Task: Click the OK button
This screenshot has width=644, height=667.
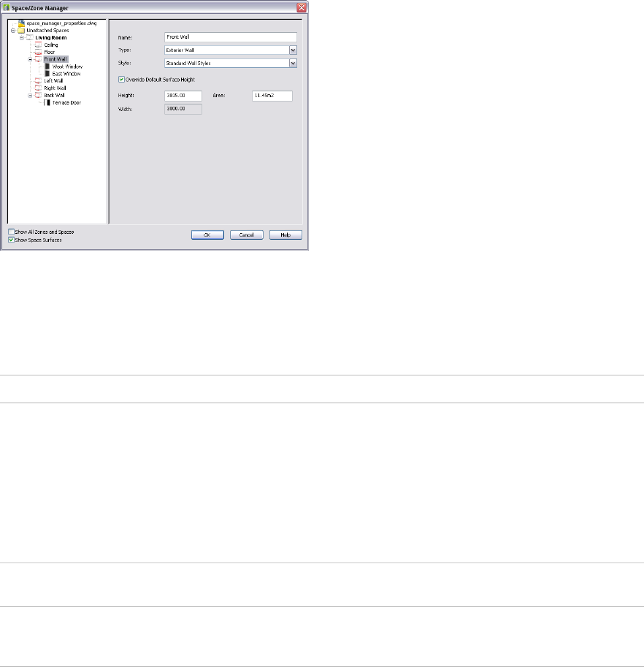Action: (207, 235)
